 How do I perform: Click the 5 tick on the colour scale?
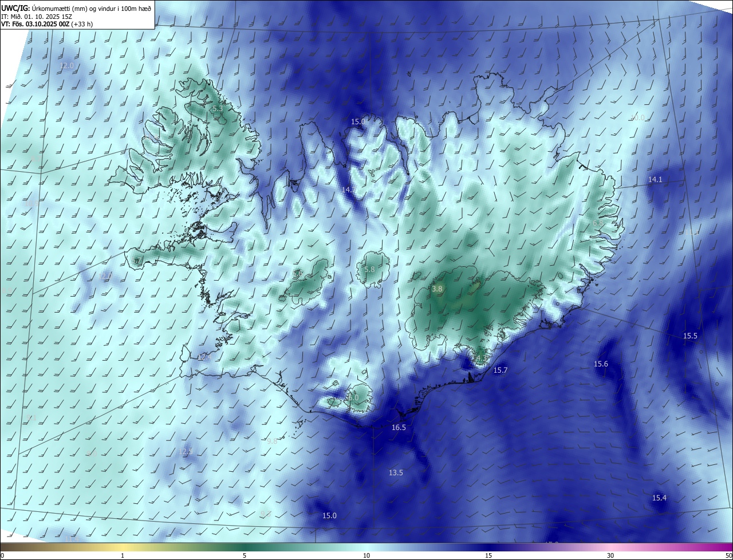click(245, 555)
